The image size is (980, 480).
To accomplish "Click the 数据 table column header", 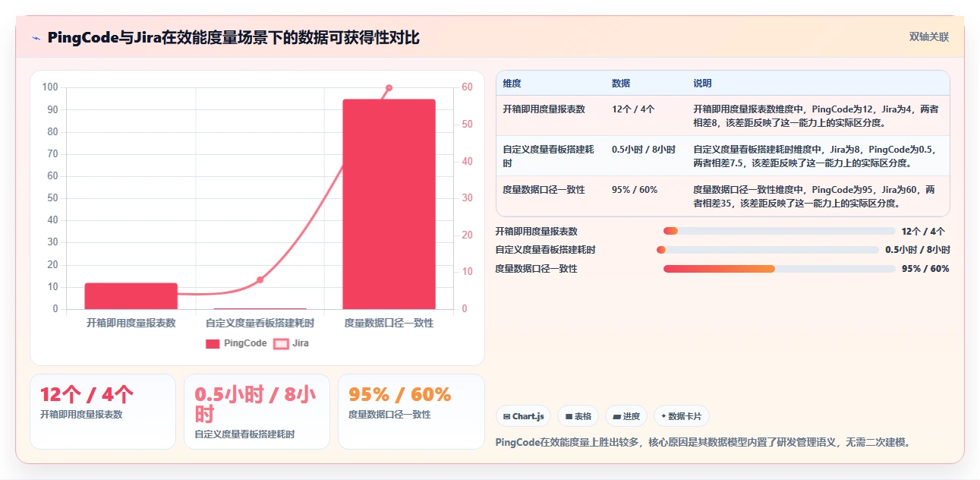I will tap(621, 84).
